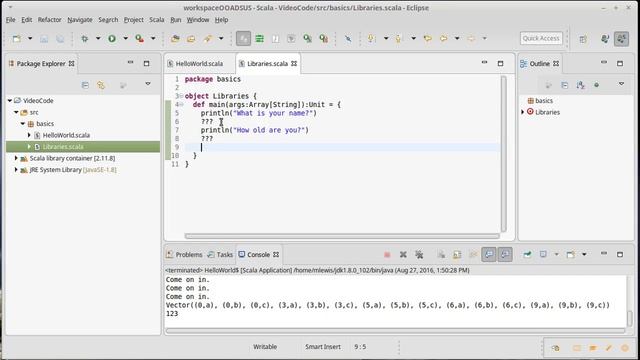Collapse the VideoCode project node

pos(10,100)
